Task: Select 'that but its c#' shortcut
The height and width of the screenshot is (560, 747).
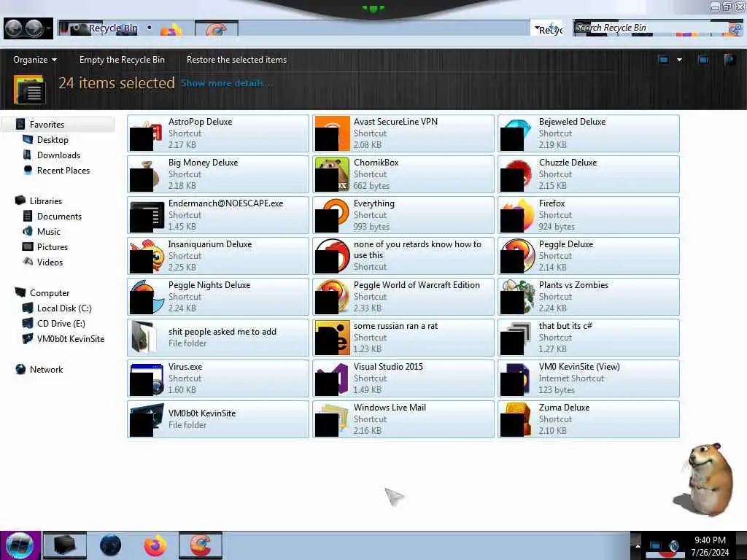Action: click(589, 338)
